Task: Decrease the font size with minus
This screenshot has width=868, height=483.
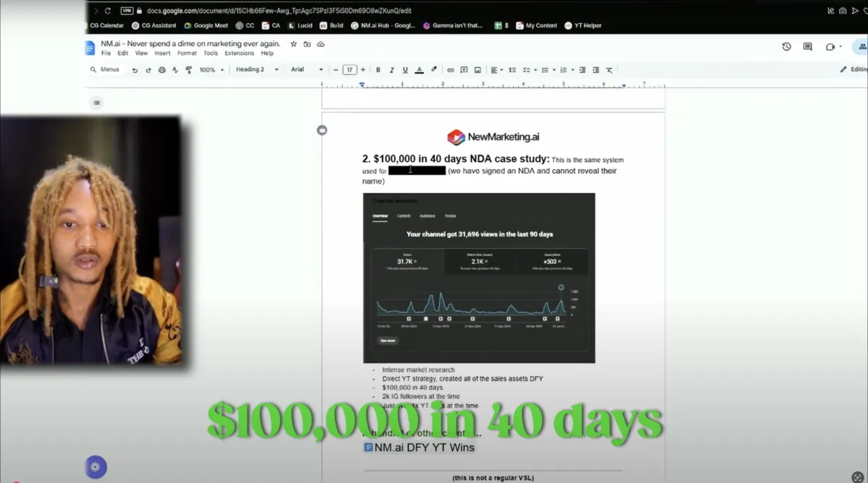Action: click(336, 70)
